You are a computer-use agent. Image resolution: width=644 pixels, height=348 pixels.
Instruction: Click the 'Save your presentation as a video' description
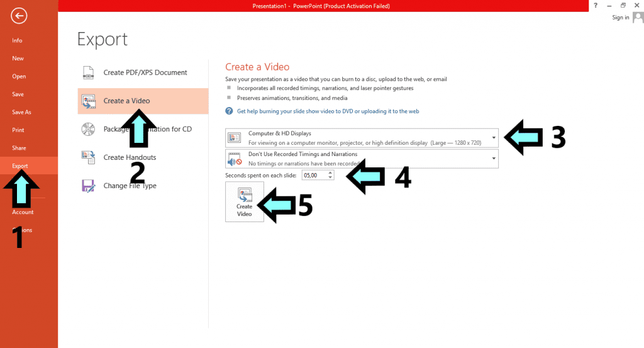(x=336, y=79)
